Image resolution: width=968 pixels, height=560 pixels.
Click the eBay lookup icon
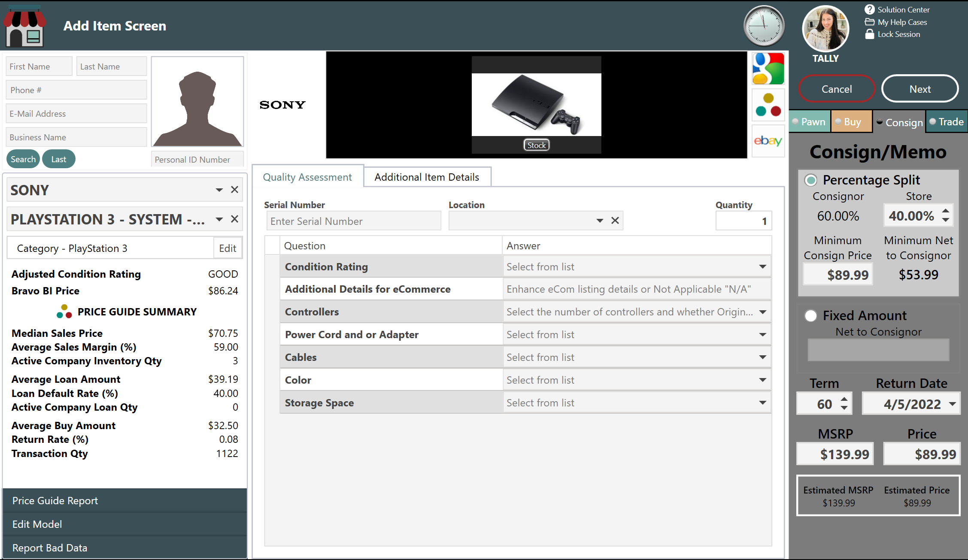pos(768,141)
